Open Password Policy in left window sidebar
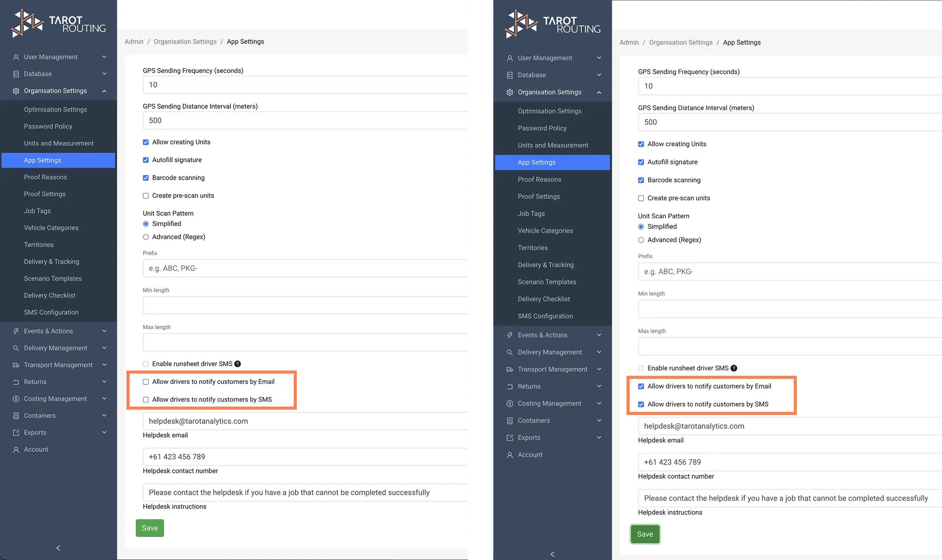 pos(48,127)
